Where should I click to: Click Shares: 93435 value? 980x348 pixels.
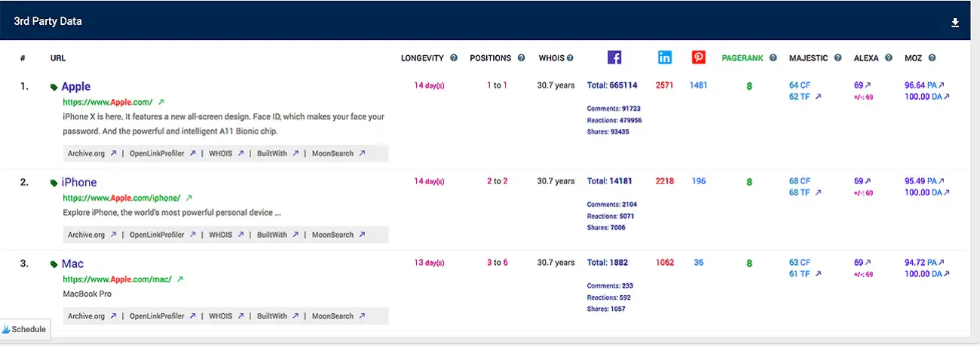(x=608, y=132)
